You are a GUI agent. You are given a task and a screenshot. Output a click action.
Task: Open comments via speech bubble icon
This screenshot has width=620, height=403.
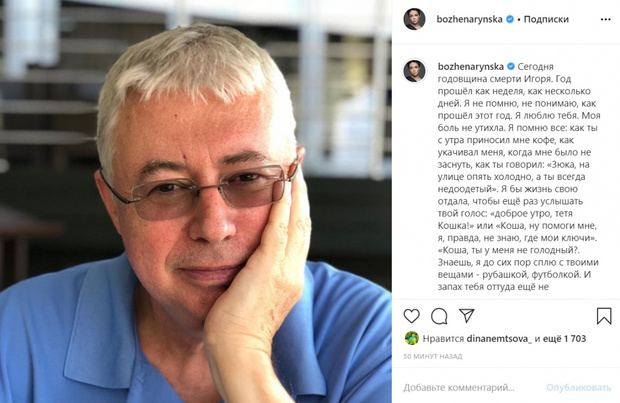coord(439,316)
